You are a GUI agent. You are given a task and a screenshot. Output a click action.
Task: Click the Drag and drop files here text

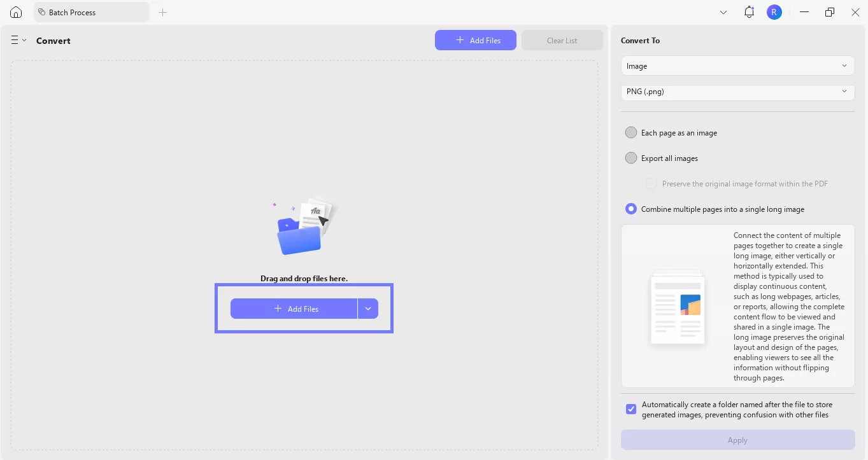(304, 279)
